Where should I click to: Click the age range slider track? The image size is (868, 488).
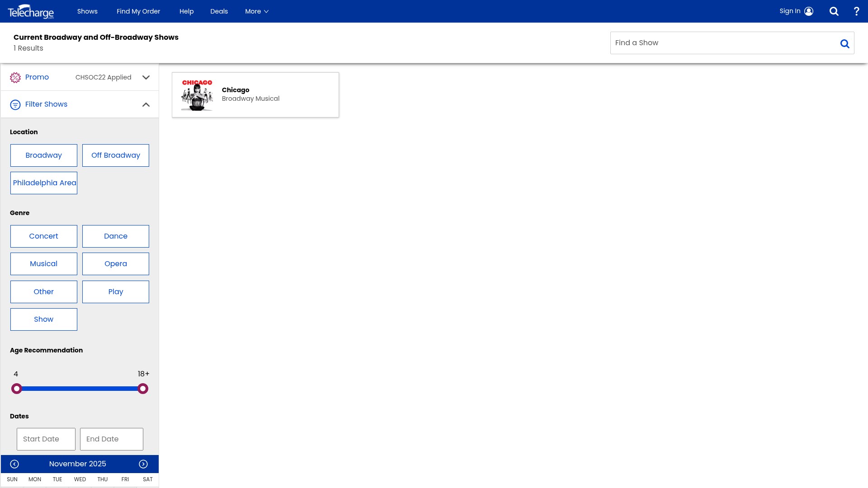tap(80, 389)
